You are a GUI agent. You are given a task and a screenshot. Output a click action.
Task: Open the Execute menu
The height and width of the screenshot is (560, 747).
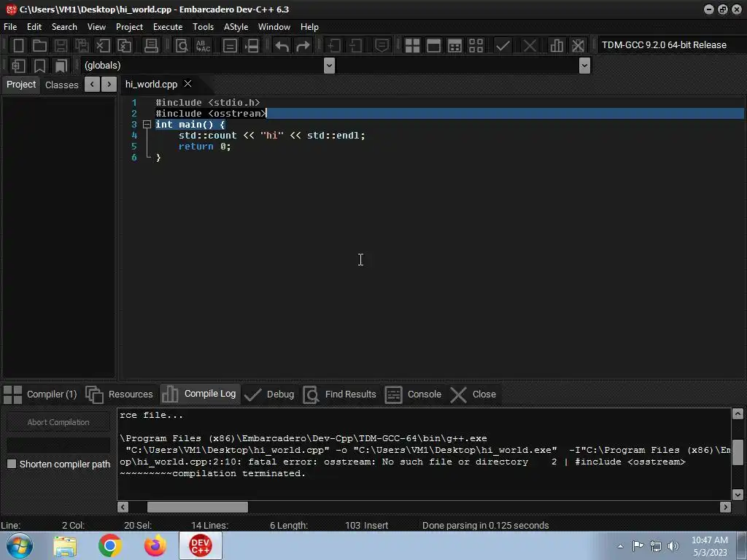tap(168, 27)
